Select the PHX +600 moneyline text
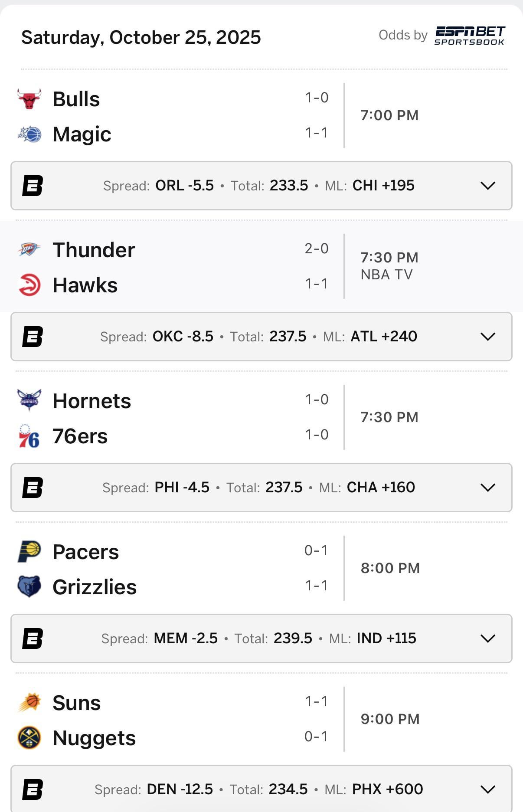Viewport: 523px width, 812px height. point(387,789)
